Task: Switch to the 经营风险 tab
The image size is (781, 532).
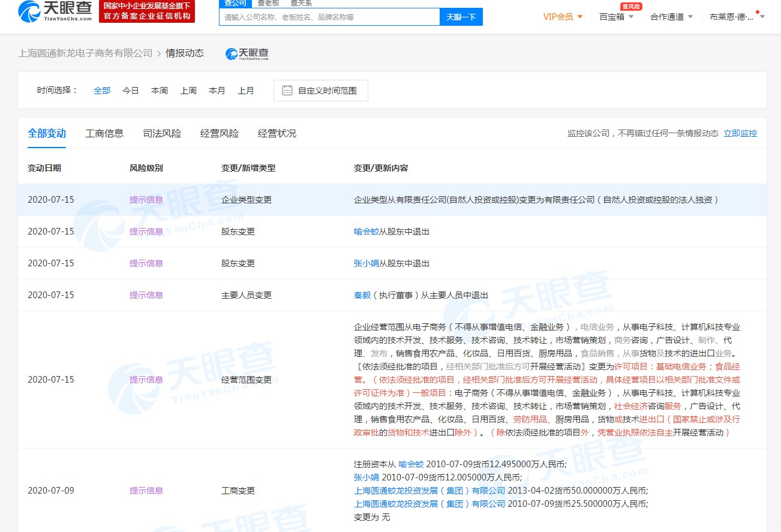Action: [x=220, y=133]
